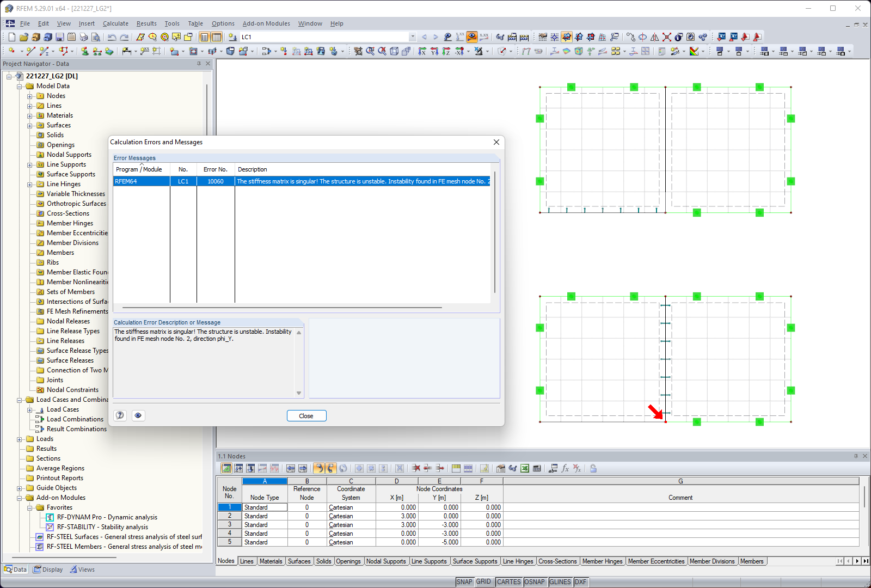The image size is (871, 588).
Task: Close the Calculation Errors and Messages dialog X
Action: click(496, 142)
